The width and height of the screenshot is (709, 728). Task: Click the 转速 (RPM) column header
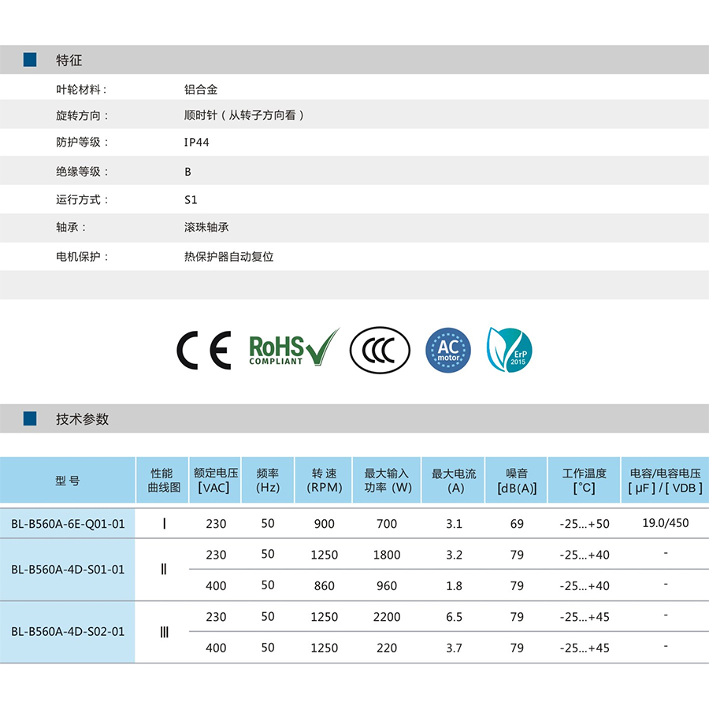coord(324,481)
